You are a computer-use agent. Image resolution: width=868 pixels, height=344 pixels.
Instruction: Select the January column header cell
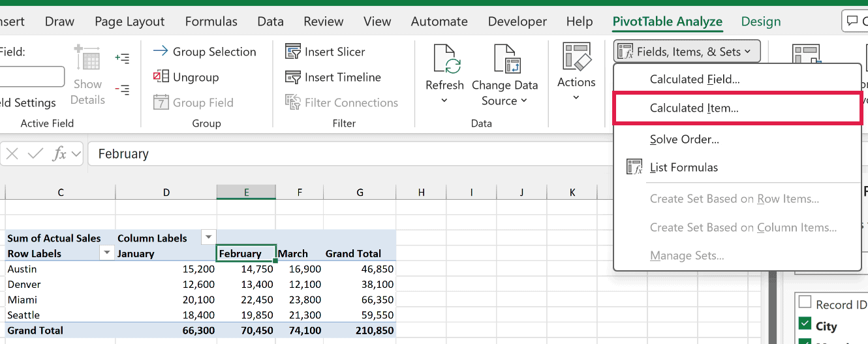[x=166, y=253]
